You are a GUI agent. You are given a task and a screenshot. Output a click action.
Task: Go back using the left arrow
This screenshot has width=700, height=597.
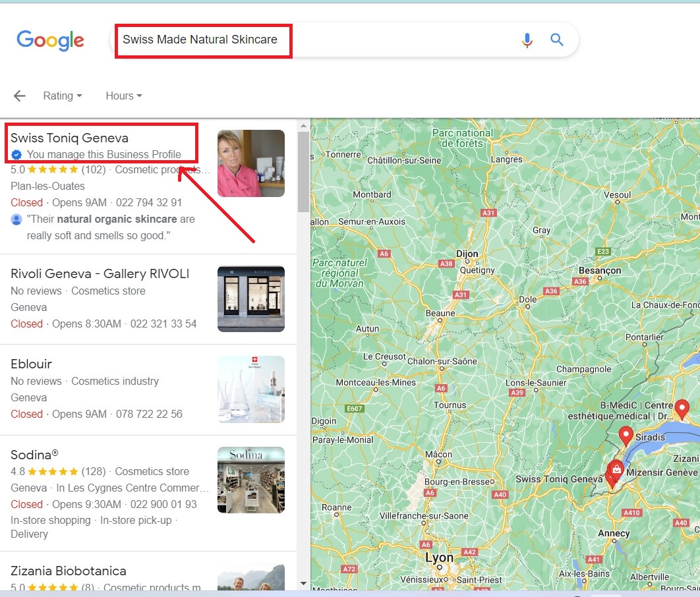pos(20,96)
